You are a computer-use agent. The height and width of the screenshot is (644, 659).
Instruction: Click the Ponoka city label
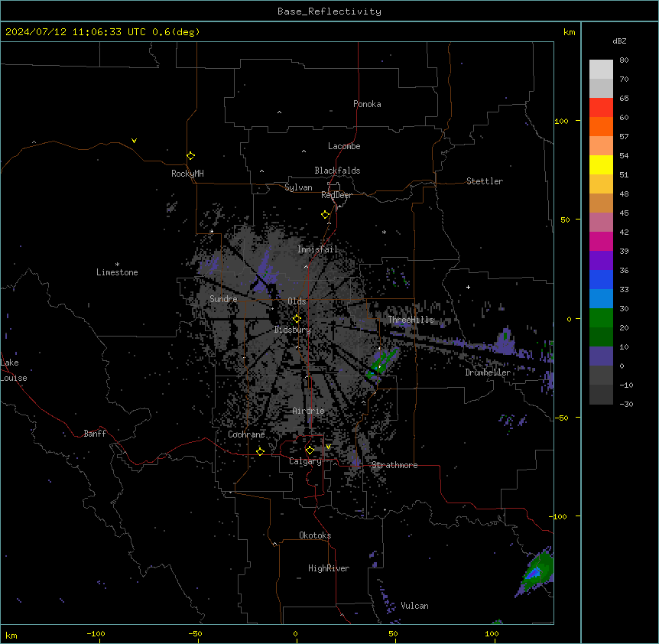point(367,104)
